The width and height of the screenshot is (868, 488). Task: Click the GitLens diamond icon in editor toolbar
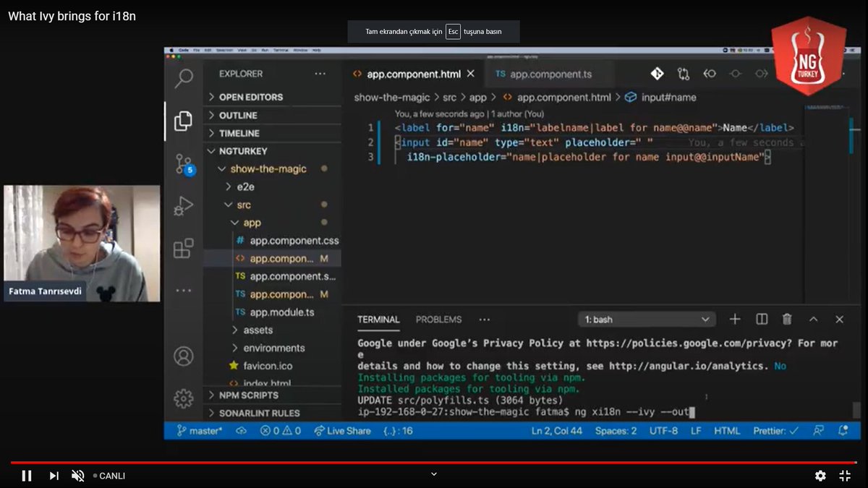click(x=657, y=74)
